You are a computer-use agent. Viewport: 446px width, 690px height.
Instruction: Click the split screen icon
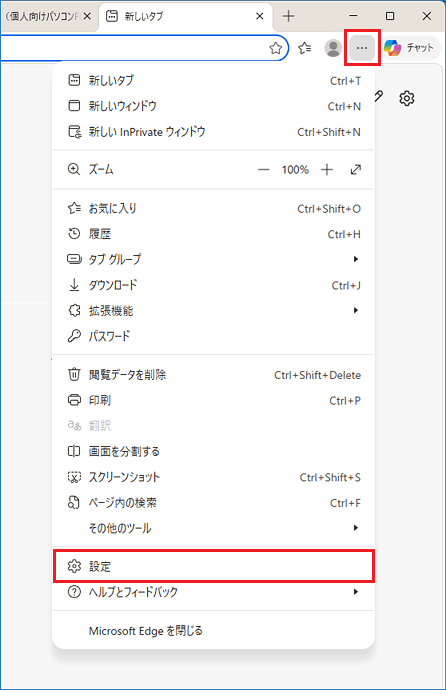coord(74,451)
